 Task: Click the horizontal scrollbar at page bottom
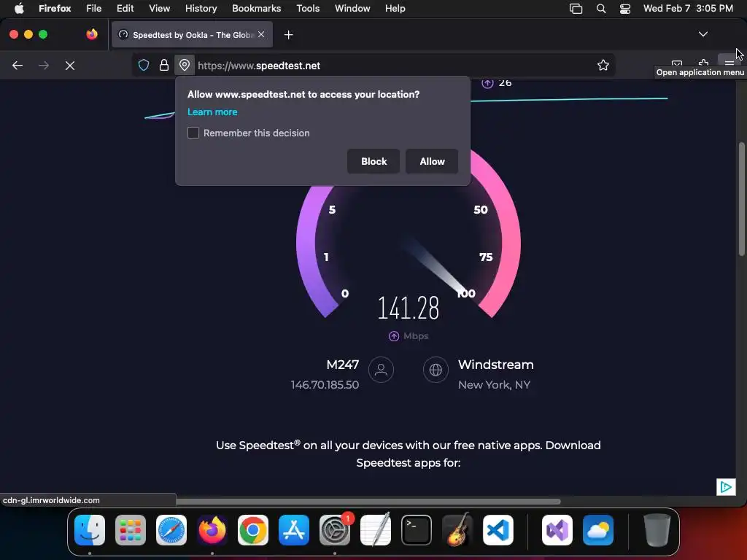pyautogui.click(x=368, y=502)
